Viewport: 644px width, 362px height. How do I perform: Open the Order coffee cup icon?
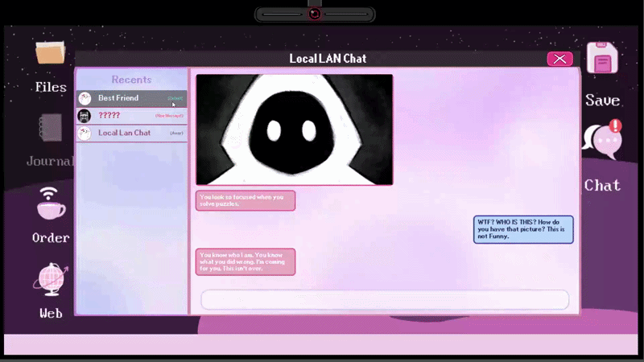[51, 204]
